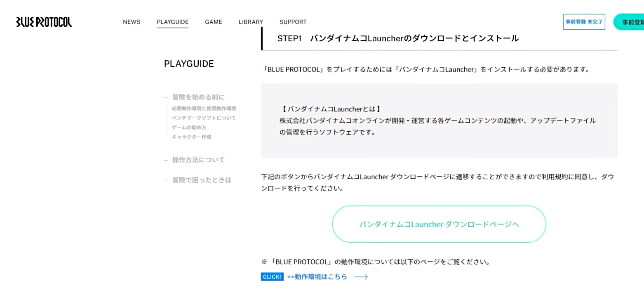Screen dimensions: 644x301
Task: Click the 事前登録 未完了 status button
Action: point(584,22)
